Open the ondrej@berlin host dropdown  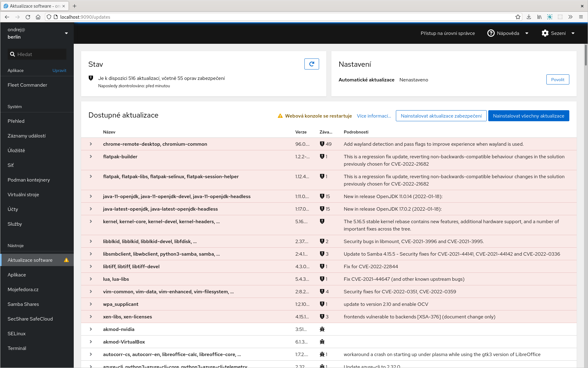pos(66,33)
